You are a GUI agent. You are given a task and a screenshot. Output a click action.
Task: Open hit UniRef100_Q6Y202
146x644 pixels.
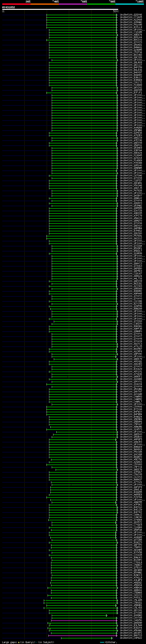(131, 88)
